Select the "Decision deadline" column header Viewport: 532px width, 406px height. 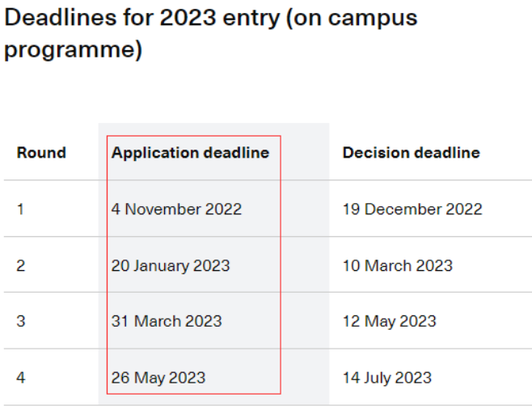(x=411, y=152)
